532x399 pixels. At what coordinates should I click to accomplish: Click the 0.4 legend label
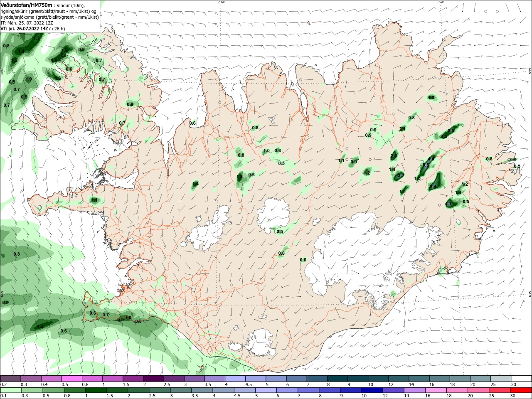(44, 385)
